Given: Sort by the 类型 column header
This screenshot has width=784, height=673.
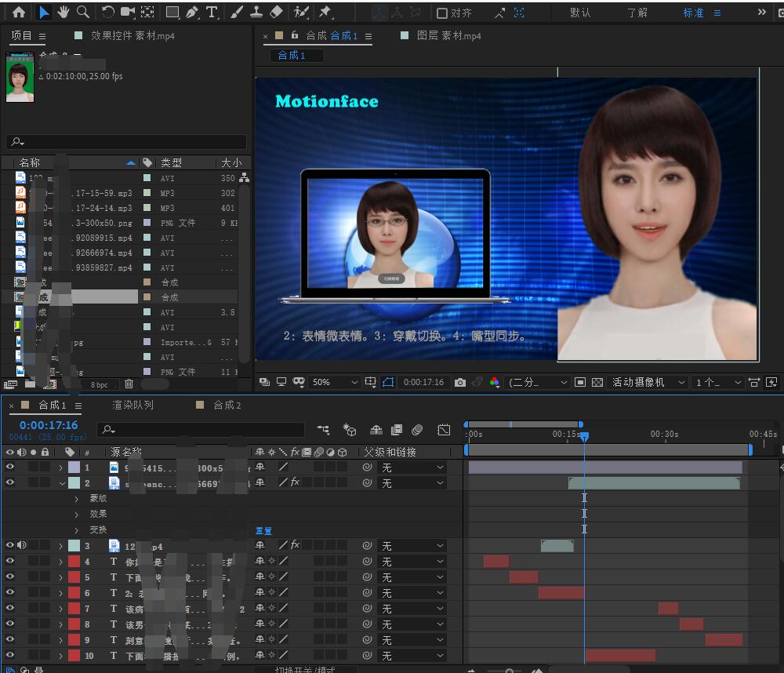Looking at the screenshot, I should pyautogui.click(x=171, y=163).
